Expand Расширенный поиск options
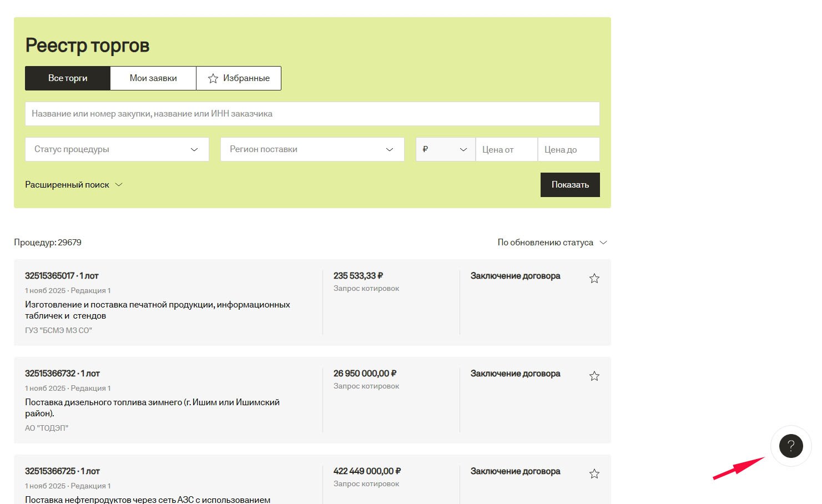Screen dimensions: 822x504 [x=73, y=185]
